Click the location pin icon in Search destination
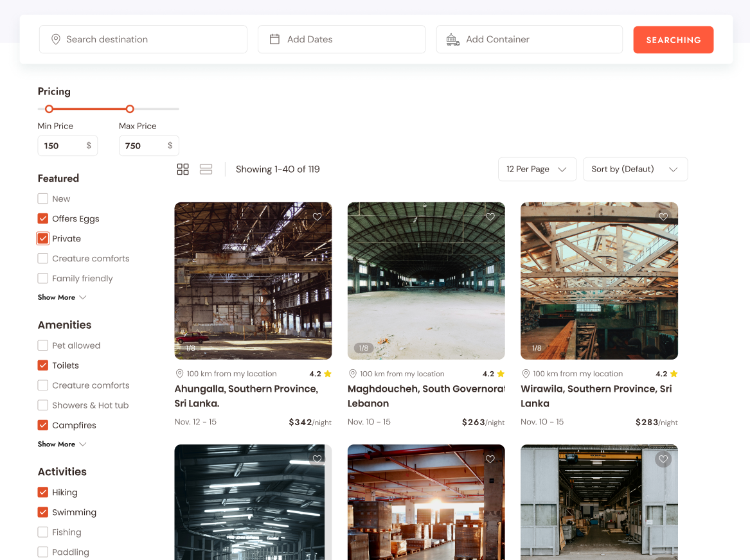 [56, 39]
